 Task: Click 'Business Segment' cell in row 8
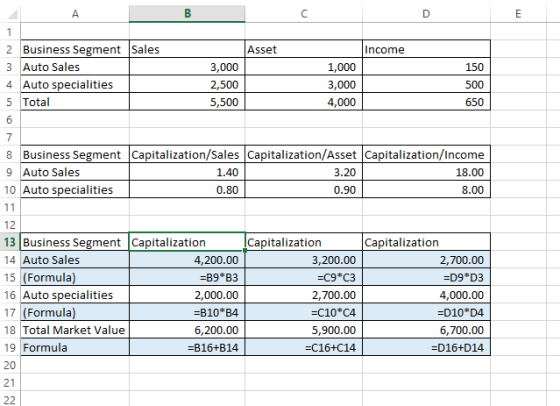pyautogui.click(x=75, y=155)
